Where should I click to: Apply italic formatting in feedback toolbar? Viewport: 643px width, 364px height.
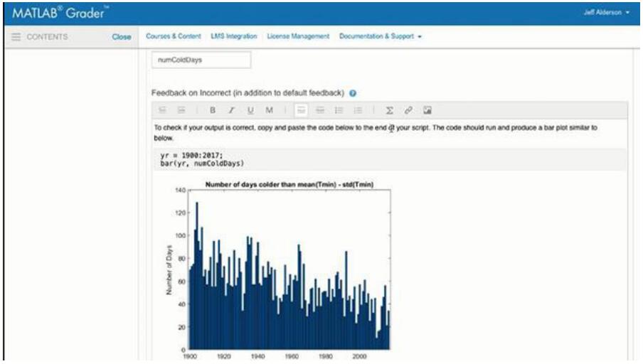pyautogui.click(x=231, y=110)
